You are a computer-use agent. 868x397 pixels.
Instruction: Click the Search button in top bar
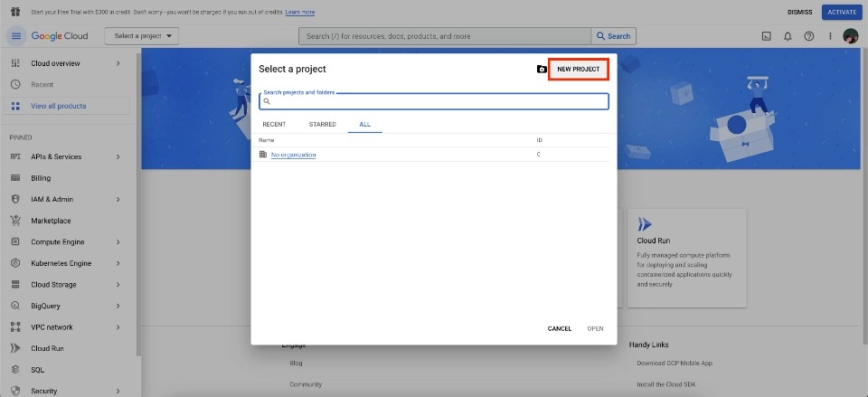[613, 36]
